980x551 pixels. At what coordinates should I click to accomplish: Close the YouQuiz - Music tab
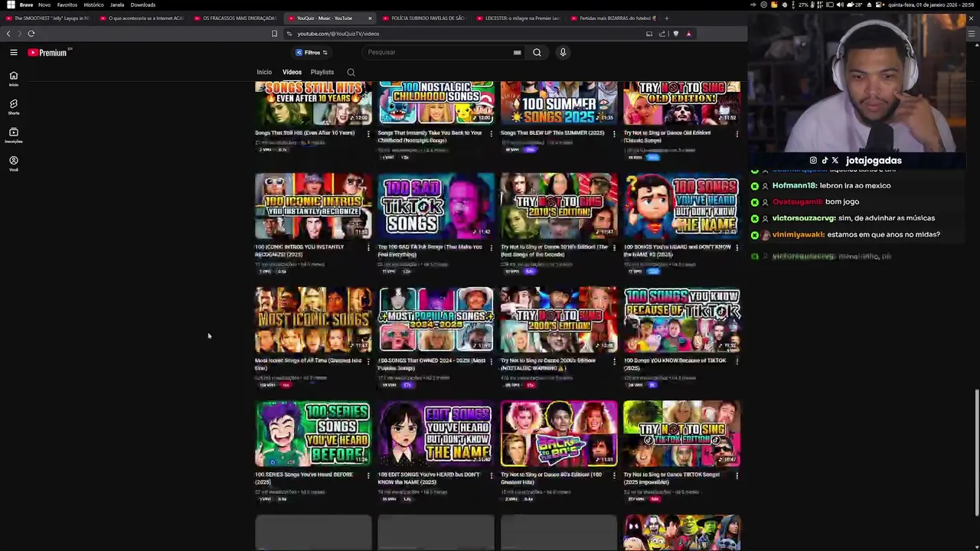click(x=370, y=18)
